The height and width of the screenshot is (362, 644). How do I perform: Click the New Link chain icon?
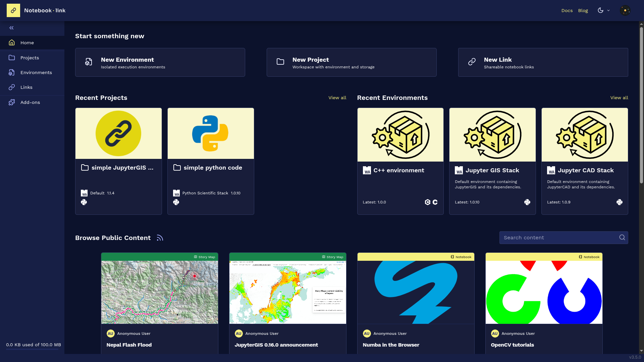(472, 62)
